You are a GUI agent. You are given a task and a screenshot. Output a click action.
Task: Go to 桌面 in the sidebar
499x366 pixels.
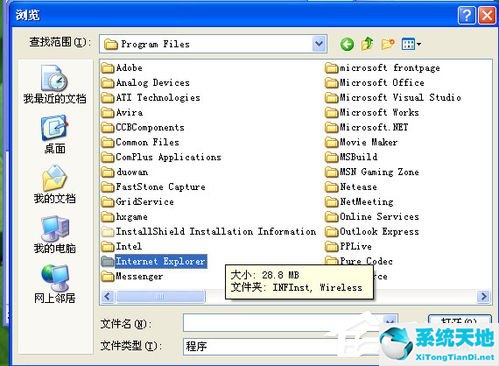55,134
